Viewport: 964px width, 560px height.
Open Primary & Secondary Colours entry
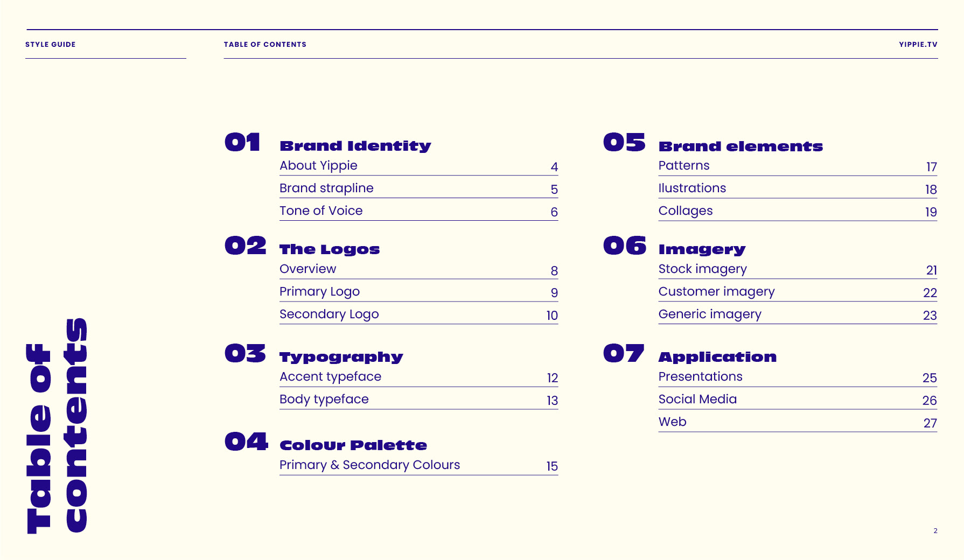point(369,465)
